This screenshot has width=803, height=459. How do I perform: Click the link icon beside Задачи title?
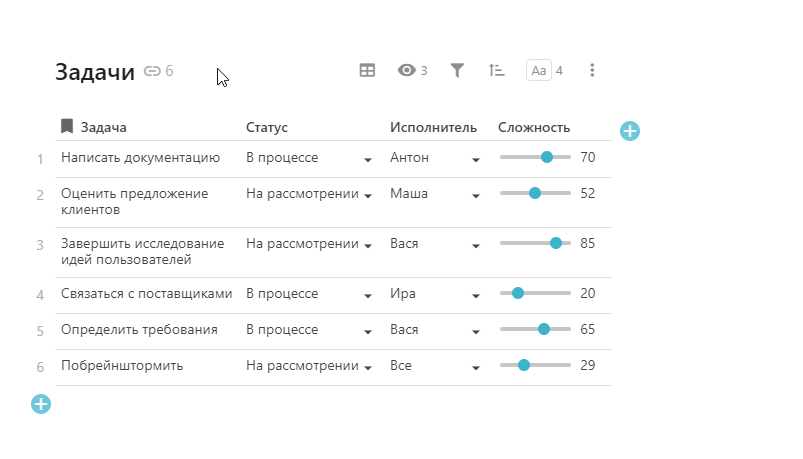click(152, 71)
